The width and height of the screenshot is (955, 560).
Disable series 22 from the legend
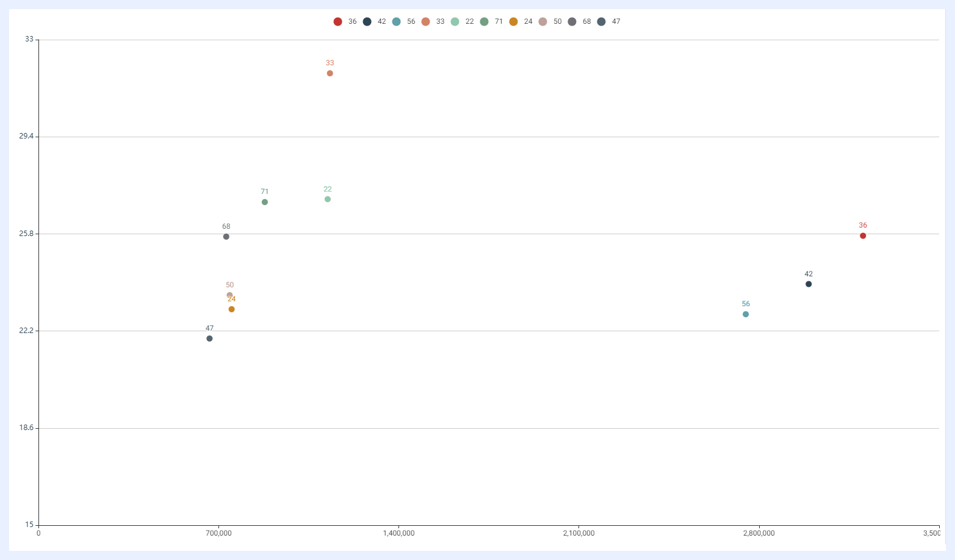(463, 21)
